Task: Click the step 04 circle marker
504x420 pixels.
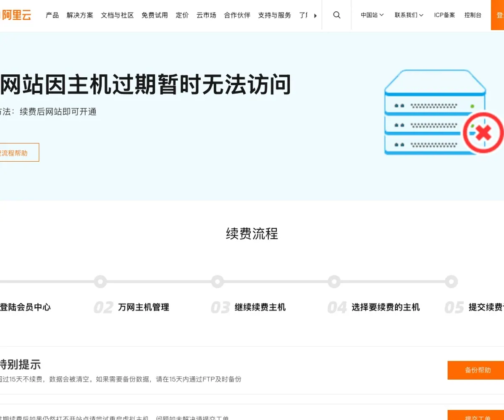Action: click(334, 281)
